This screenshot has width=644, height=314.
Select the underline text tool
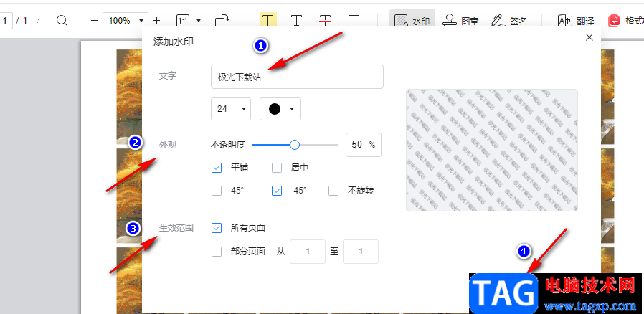(296, 20)
